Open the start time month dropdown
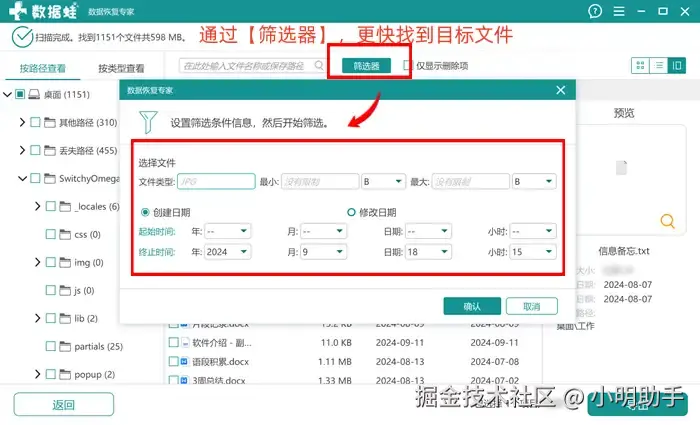Screen dimensions: 700x425 (x=324, y=231)
